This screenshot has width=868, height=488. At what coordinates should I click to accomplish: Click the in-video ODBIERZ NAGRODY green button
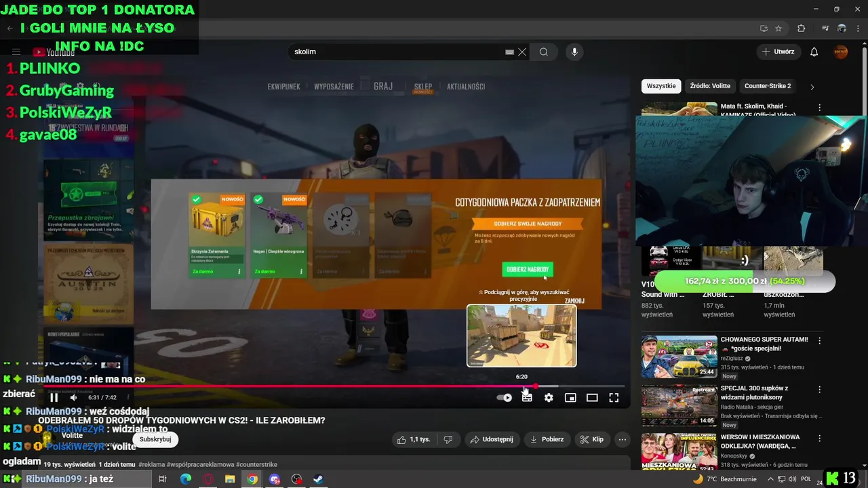[528, 269]
